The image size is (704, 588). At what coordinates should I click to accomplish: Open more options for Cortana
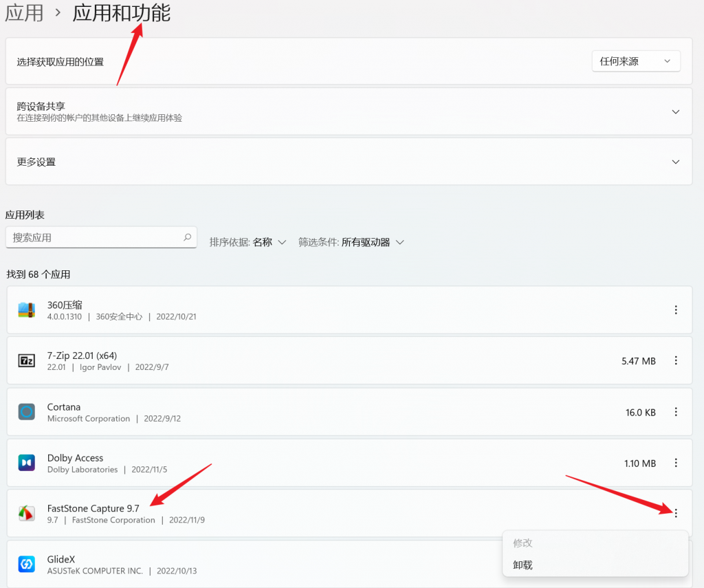[x=676, y=412]
